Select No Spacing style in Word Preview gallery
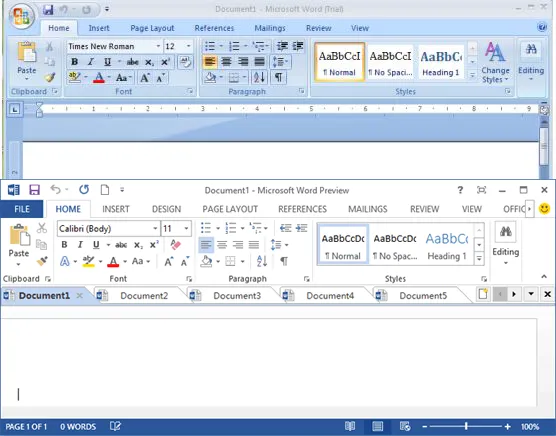The height and width of the screenshot is (436, 556). click(395, 245)
